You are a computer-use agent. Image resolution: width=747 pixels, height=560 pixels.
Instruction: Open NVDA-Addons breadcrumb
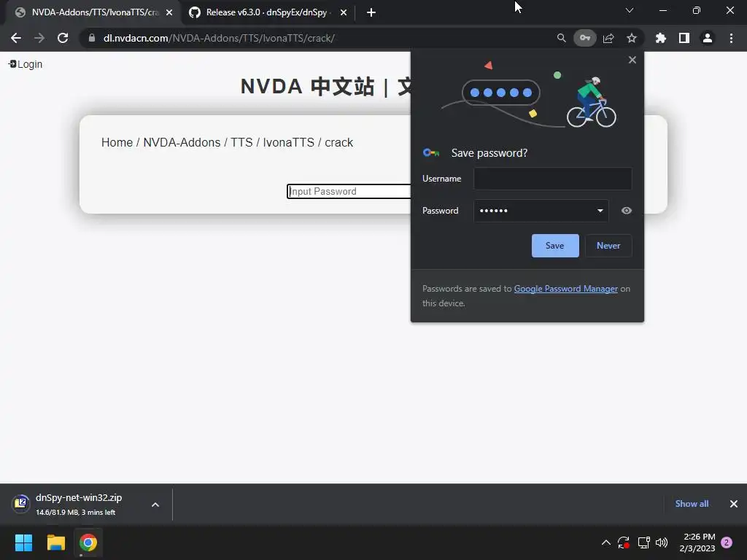point(182,142)
